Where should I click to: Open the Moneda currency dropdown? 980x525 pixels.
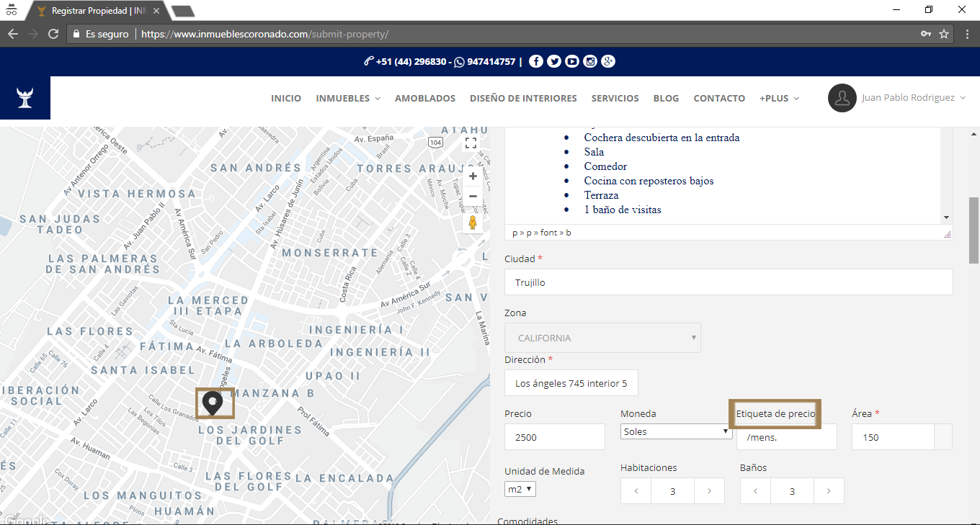(676, 431)
